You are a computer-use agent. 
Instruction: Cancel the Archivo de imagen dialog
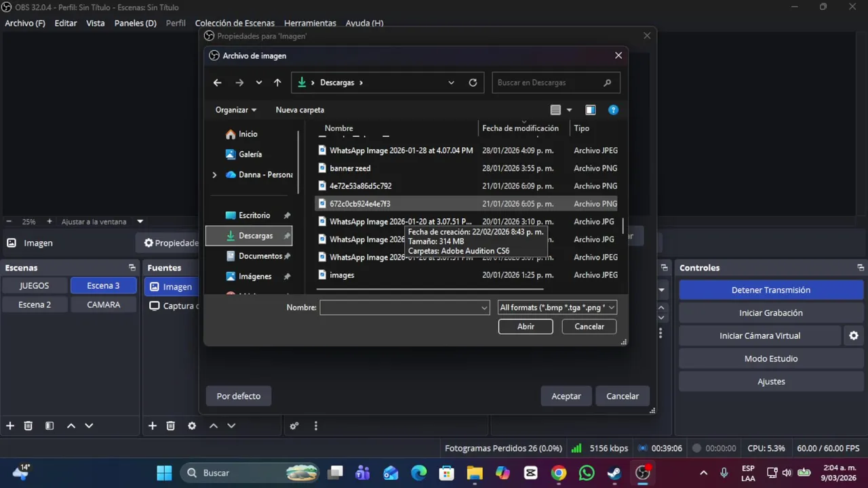589,327
